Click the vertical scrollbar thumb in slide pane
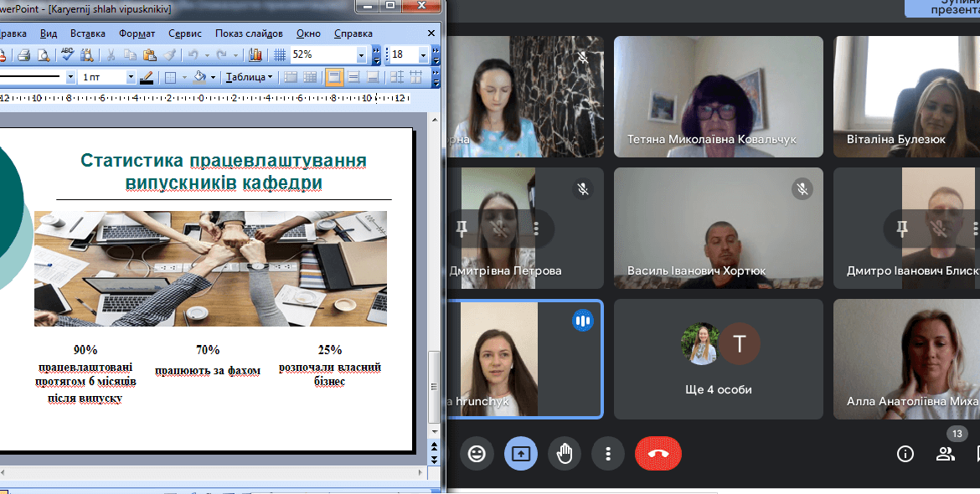Viewport: 980px width, 494px height. pos(435,387)
